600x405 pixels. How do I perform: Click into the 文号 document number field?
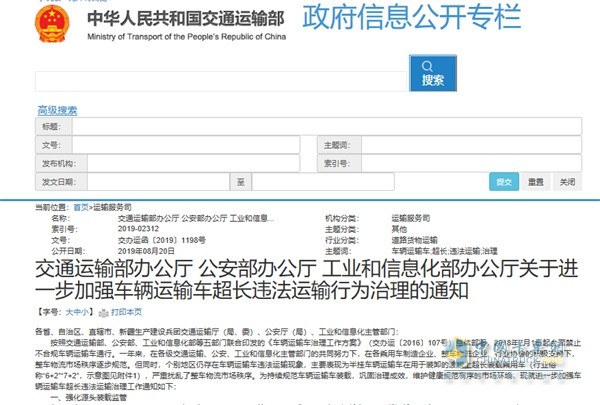186,145
